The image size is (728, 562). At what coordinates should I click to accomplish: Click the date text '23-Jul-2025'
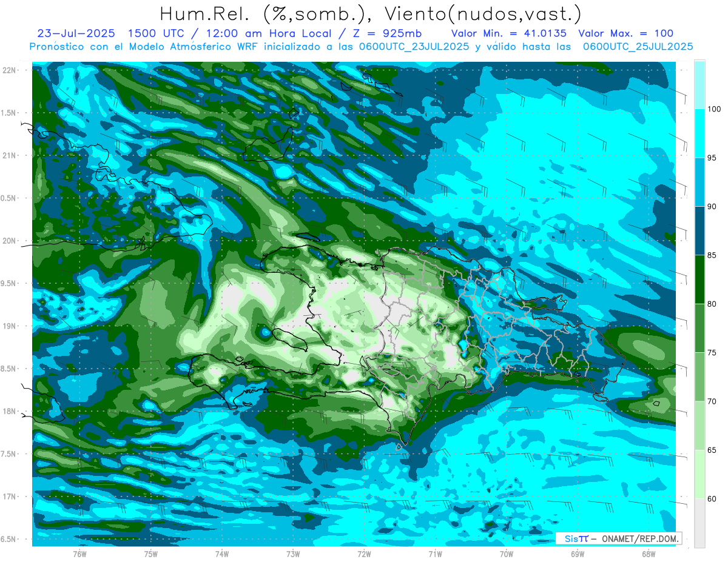[76, 33]
